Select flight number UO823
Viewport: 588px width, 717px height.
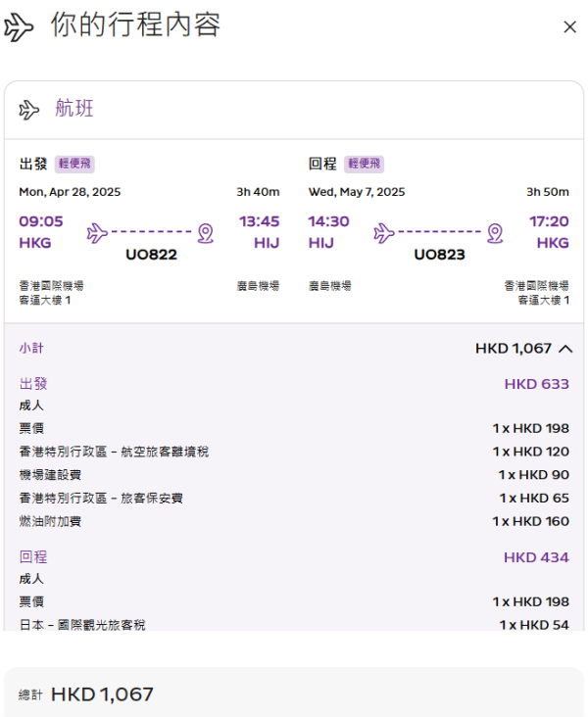tap(439, 255)
